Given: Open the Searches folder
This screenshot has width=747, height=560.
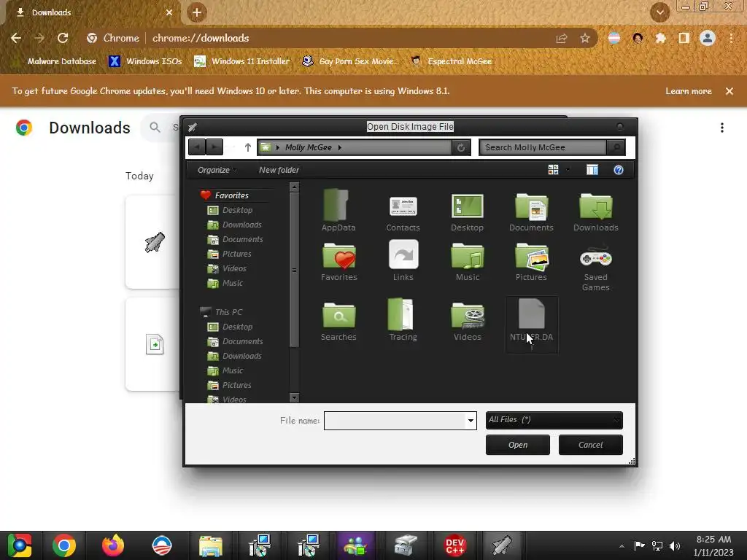Looking at the screenshot, I should 338,321.
